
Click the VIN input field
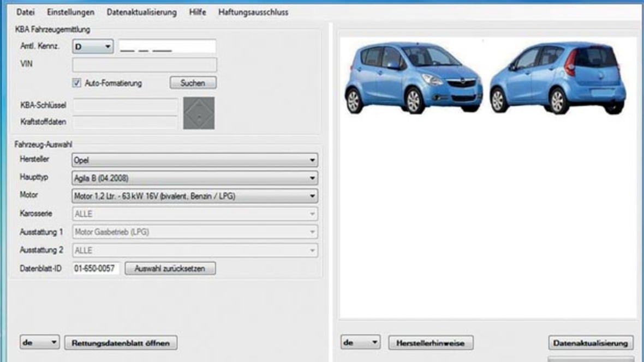[x=144, y=64]
